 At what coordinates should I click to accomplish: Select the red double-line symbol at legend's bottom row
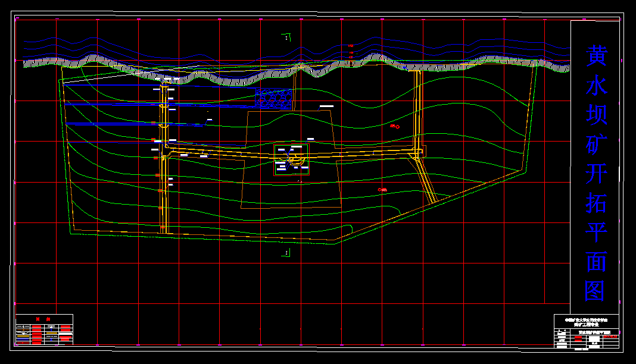[23, 343]
